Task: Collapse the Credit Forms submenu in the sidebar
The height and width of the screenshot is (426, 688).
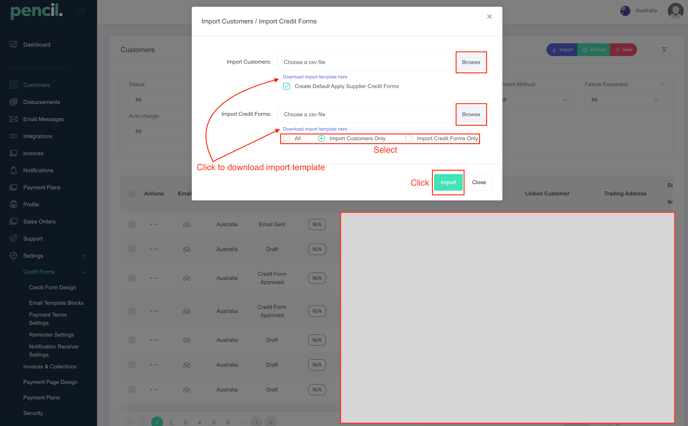Action: (84, 272)
